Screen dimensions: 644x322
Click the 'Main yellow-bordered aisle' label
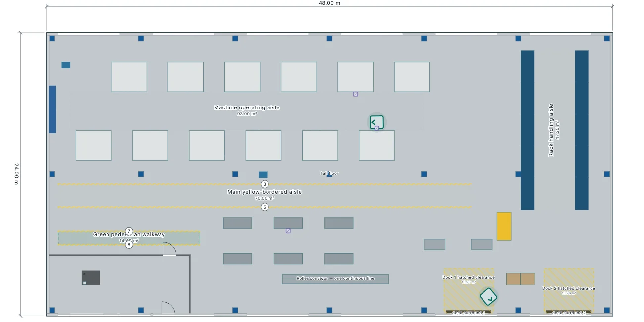[265, 192]
